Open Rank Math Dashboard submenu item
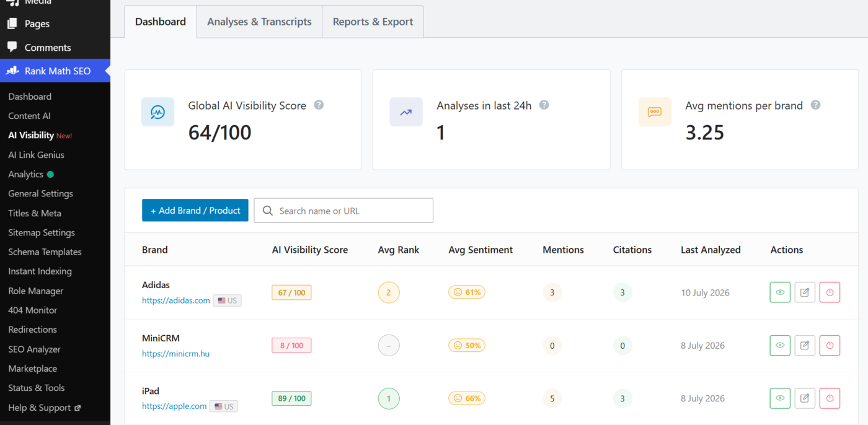Viewport: 868px width, 425px height. pyautogui.click(x=30, y=97)
